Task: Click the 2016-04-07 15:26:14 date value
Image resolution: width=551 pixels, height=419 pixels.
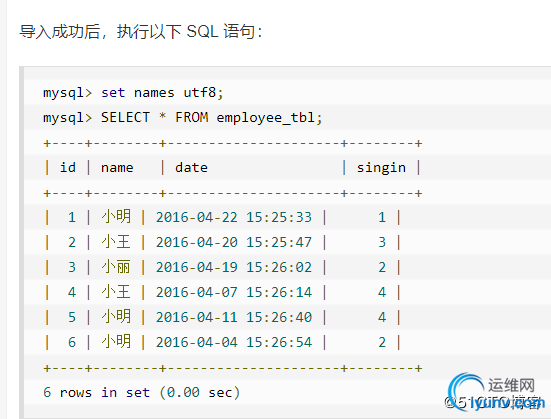Action: (x=234, y=292)
